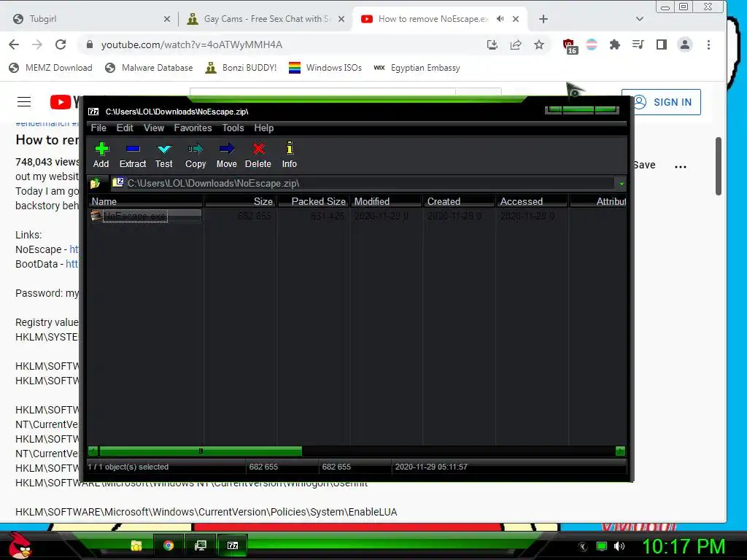Extract the archive with the Extract tool
The width and height of the screenshot is (747, 560).
(133, 155)
